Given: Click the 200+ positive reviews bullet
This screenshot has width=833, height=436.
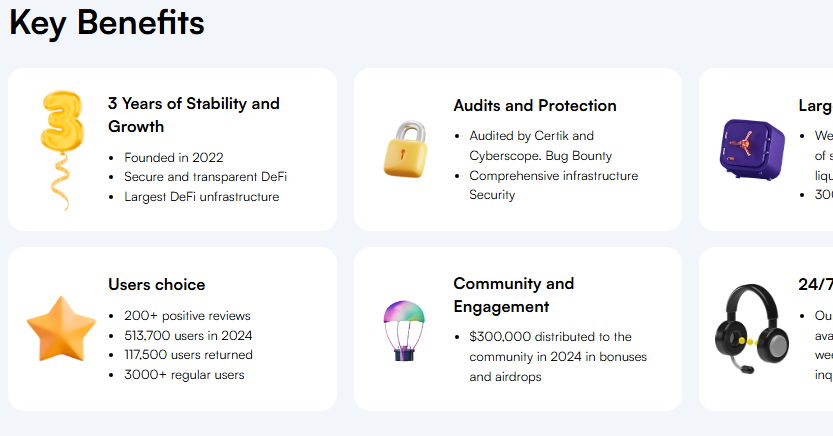Looking at the screenshot, I should 187,316.
